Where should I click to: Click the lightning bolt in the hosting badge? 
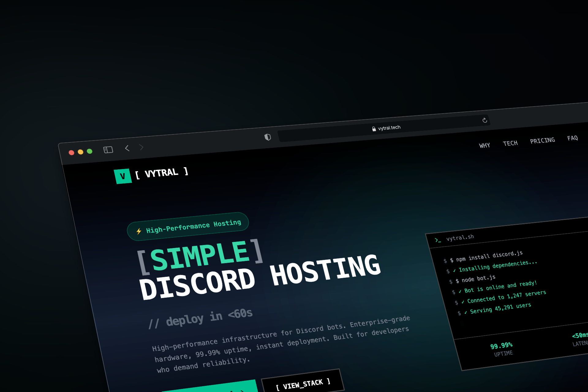click(x=139, y=231)
